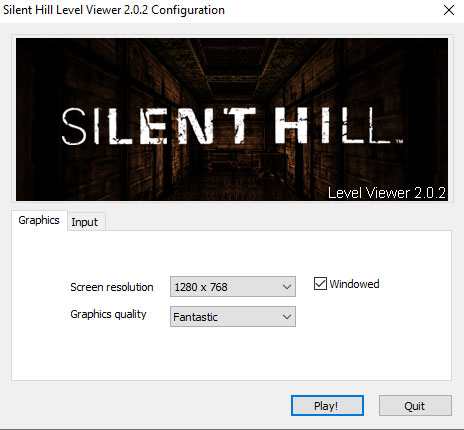Select the Graphics tab
Screen dimensions: 464x430
pos(39,220)
